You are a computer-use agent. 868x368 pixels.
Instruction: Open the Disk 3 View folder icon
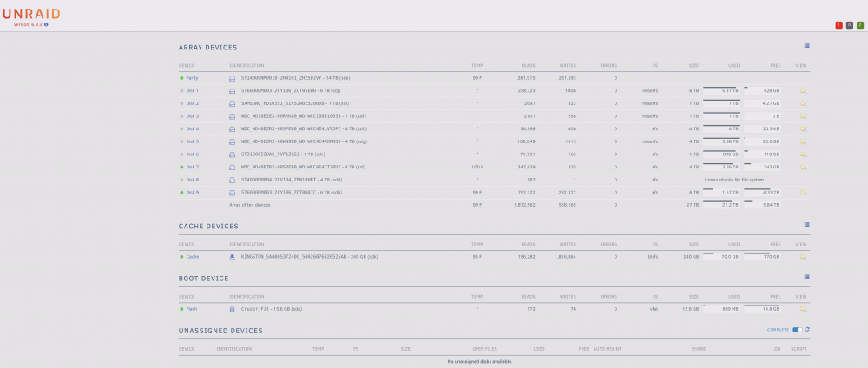click(803, 116)
